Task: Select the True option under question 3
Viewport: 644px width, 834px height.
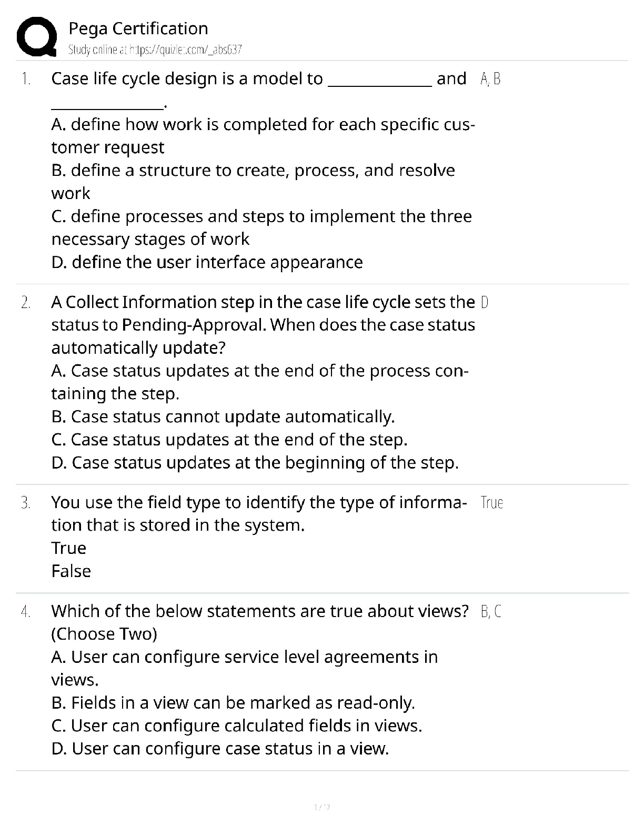Action: click(x=68, y=548)
